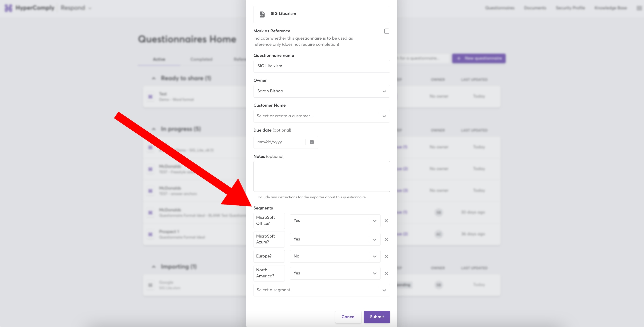The height and width of the screenshot is (327, 644).
Task: Collapse the Importing section in background
Action: [154, 267]
